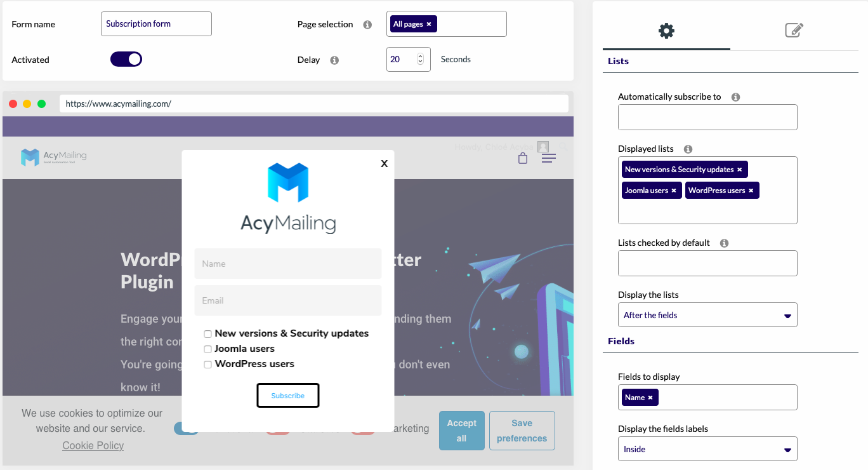Viewport: 868px width, 470px height.
Task: Remove the All pages tag
Action: (x=429, y=24)
